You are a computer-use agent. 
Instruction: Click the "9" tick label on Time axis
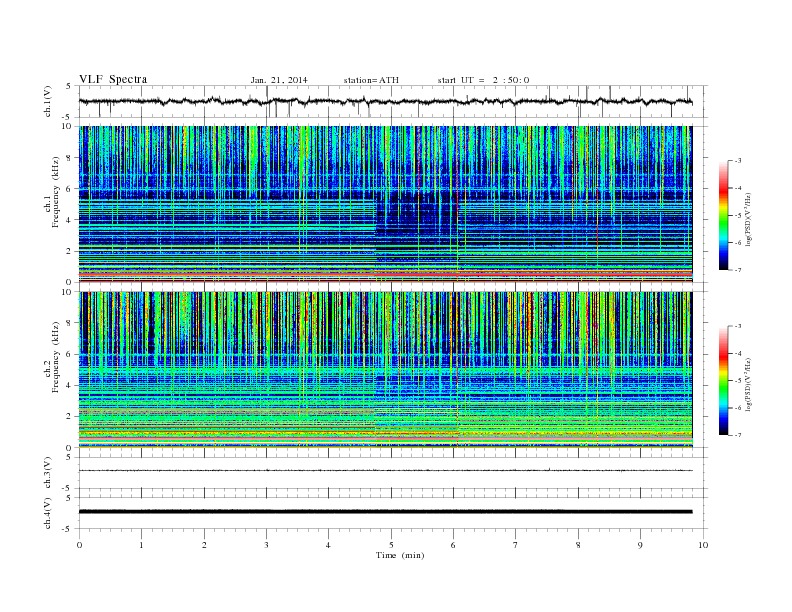click(x=640, y=545)
